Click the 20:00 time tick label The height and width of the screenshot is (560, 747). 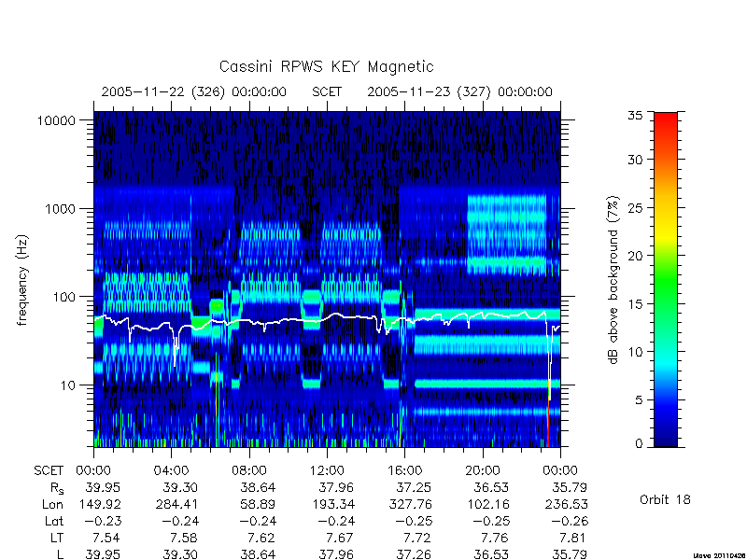pyautogui.click(x=483, y=470)
